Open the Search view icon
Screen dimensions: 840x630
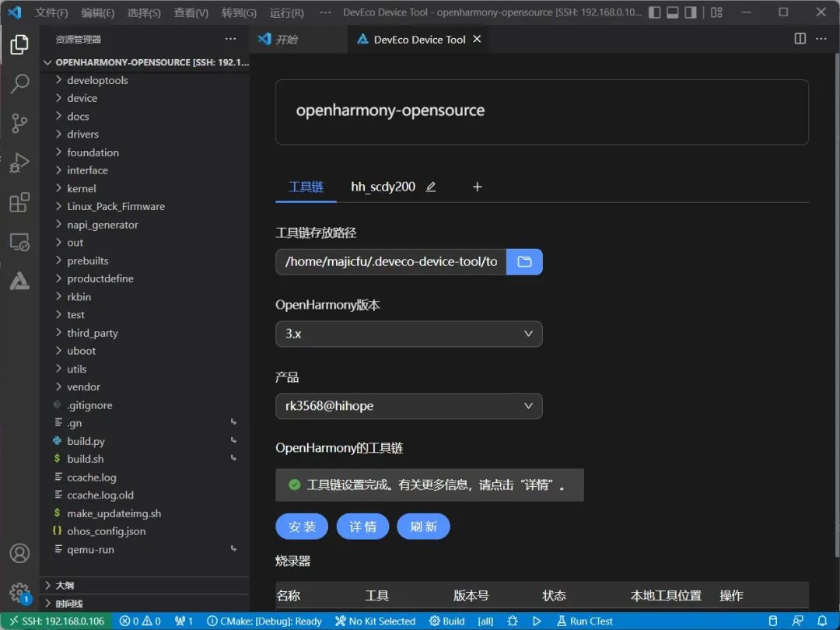pyautogui.click(x=19, y=83)
